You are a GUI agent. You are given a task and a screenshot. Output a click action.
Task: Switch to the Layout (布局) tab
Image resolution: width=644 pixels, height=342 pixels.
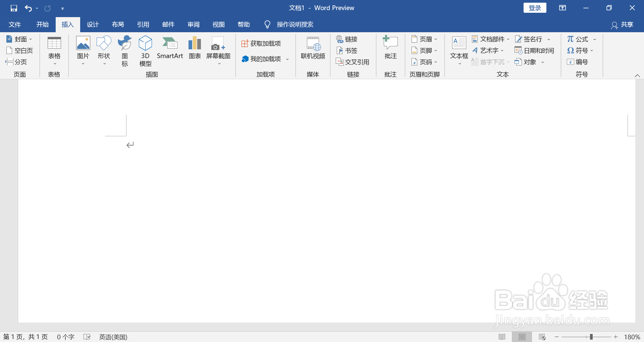118,25
